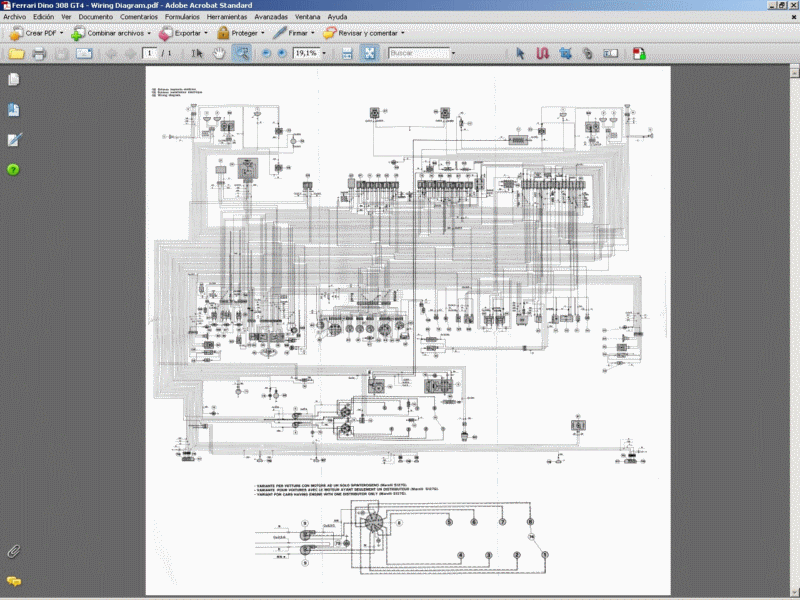Click the green help question mark icon
Image resolution: width=800 pixels, height=600 pixels.
click(x=13, y=170)
